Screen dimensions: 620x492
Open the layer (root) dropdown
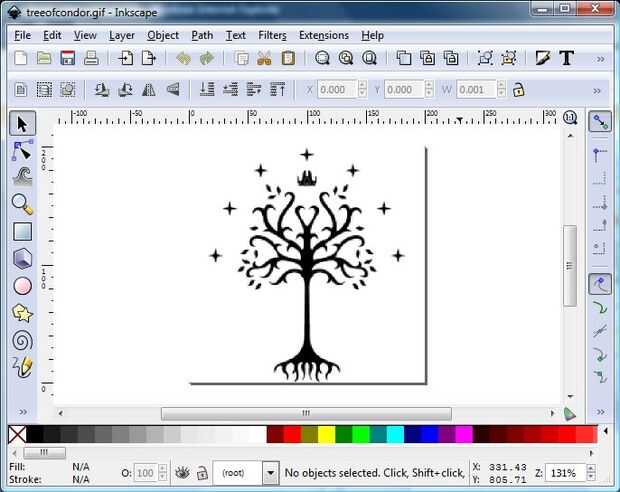click(x=270, y=473)
